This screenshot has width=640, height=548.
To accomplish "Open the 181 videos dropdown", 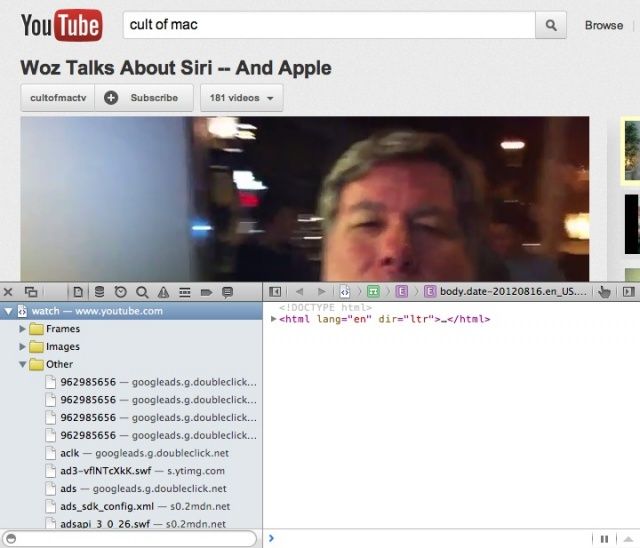I will click(x=241, y=98).
